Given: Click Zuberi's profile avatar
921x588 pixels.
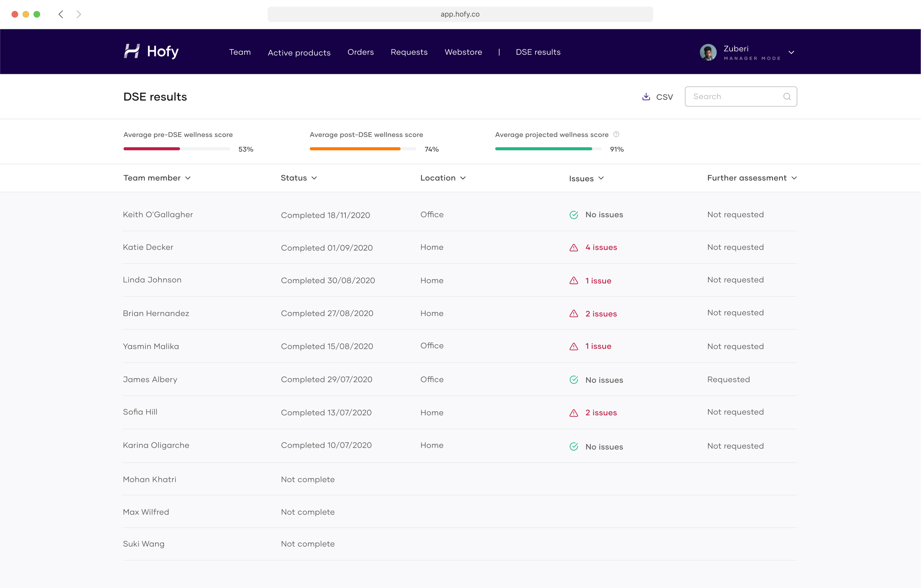Looking at the screenshot, I should [x=708, y=52].
